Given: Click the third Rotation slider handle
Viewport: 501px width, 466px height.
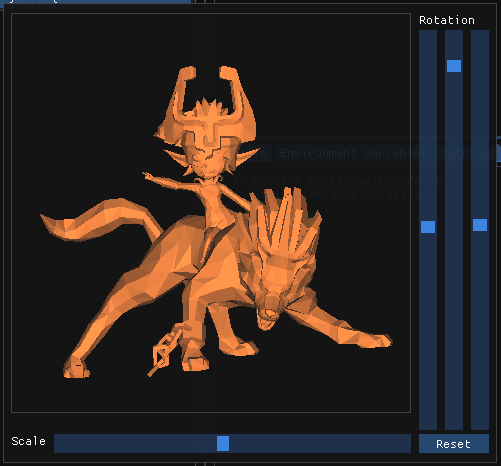Looking at the screenshot, I should coord(480,225).
